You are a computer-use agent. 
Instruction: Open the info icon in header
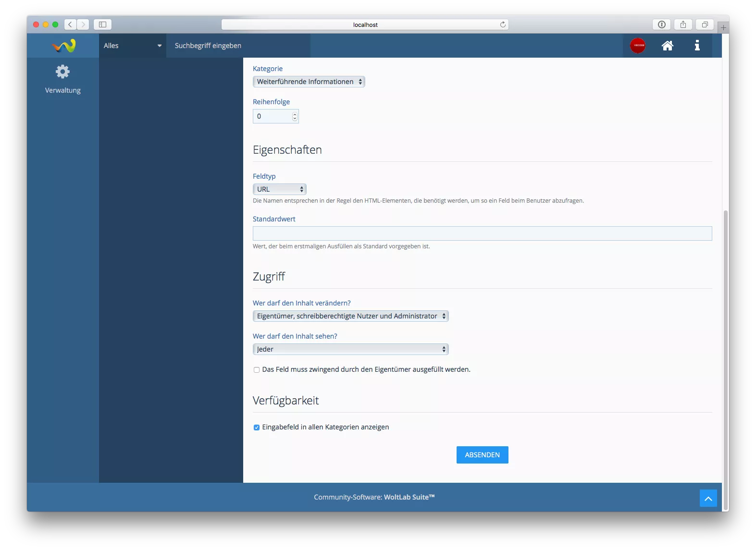click(x=697, y=46)
